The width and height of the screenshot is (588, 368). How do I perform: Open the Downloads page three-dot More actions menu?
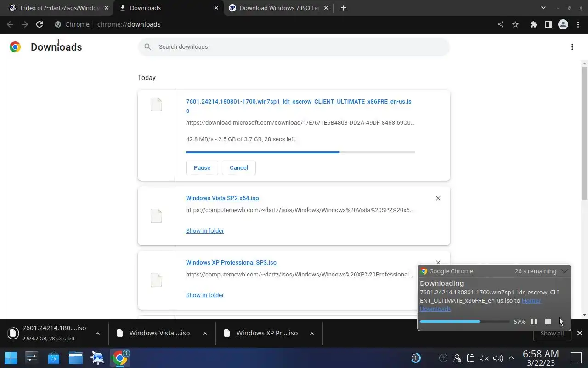click(x=572, y=47)
